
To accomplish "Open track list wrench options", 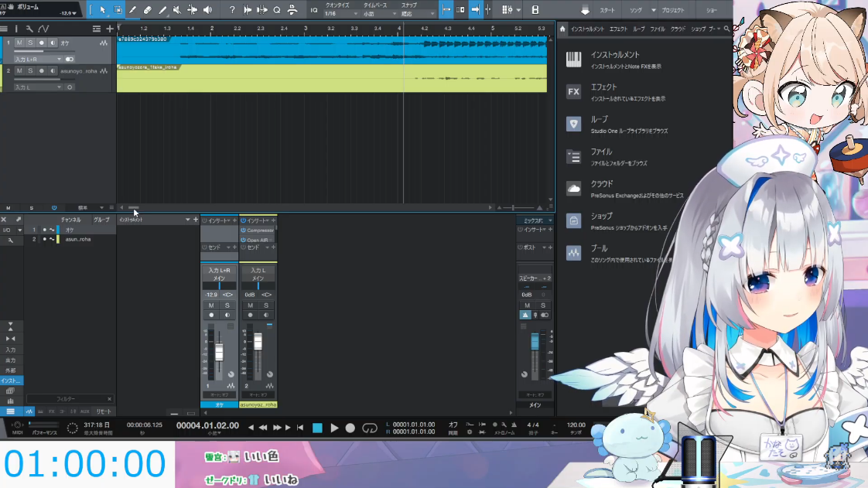I will point(29,29).
